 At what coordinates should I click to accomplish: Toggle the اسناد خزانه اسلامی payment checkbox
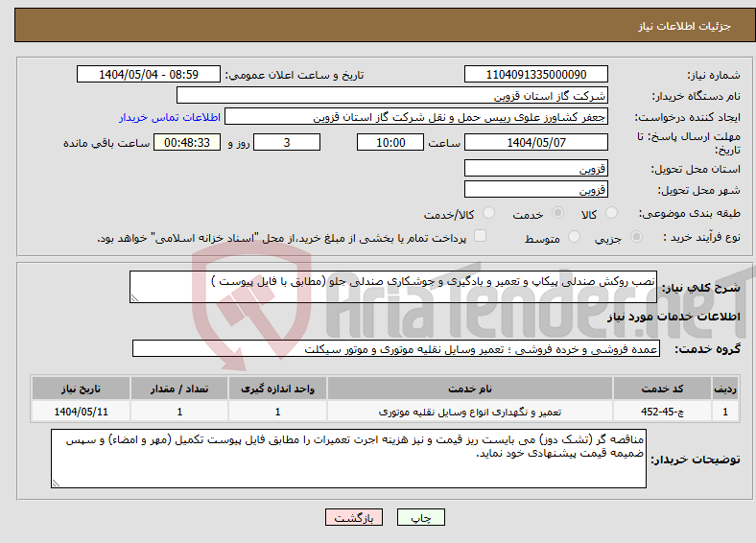tap(481, 236)
